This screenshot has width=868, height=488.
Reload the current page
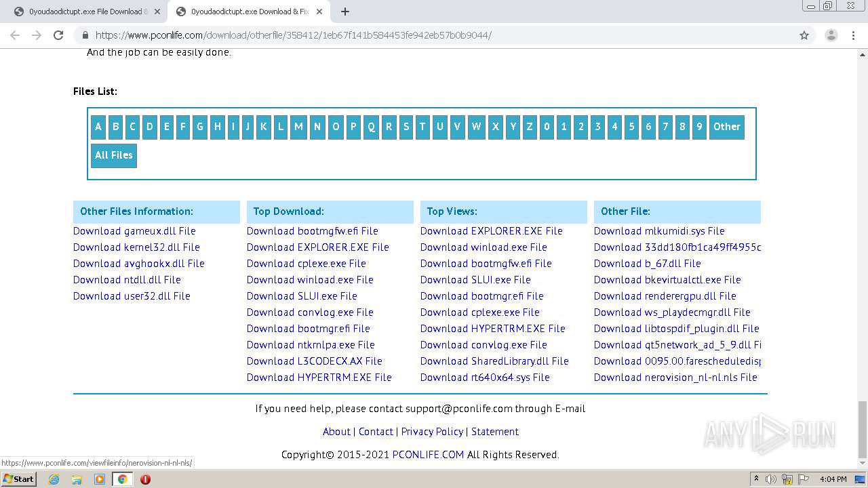coord(58,35)
